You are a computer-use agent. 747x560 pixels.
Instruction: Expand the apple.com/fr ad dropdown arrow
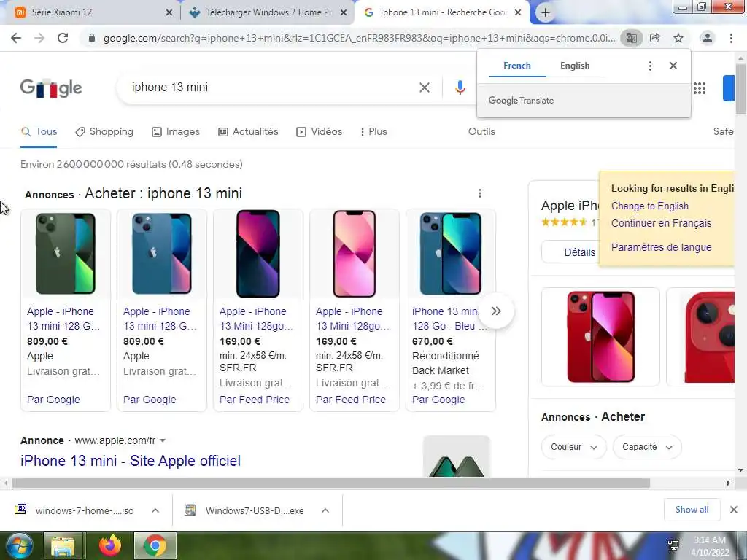163,441
